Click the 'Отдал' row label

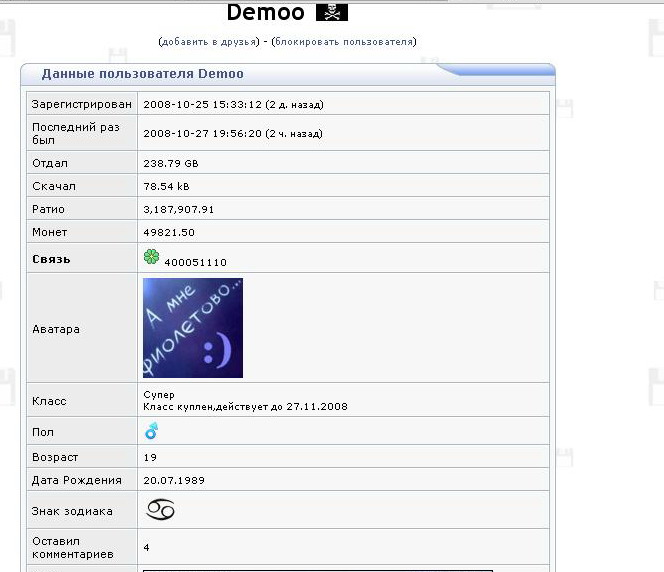(50, 163)
